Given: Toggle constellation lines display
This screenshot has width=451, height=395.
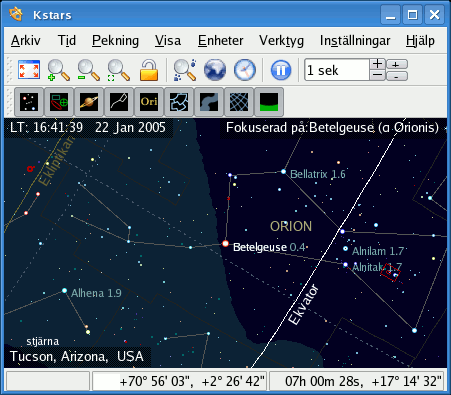Looking at the screenshot, I should coord(119,102).
